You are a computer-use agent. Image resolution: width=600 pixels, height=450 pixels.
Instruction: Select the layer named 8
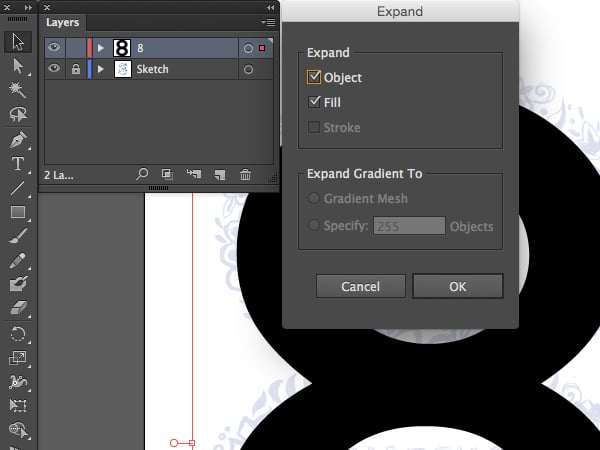coord(140,48)
